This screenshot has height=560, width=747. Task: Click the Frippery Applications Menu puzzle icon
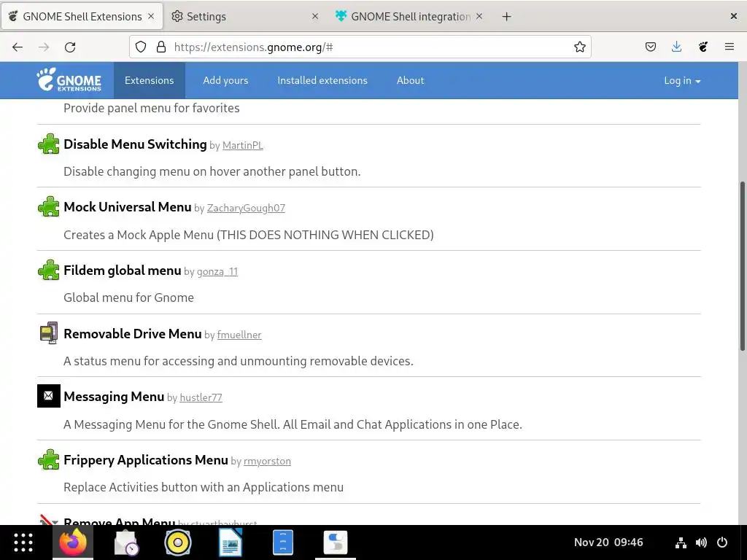pyautogui.click(x=49, y=459)
